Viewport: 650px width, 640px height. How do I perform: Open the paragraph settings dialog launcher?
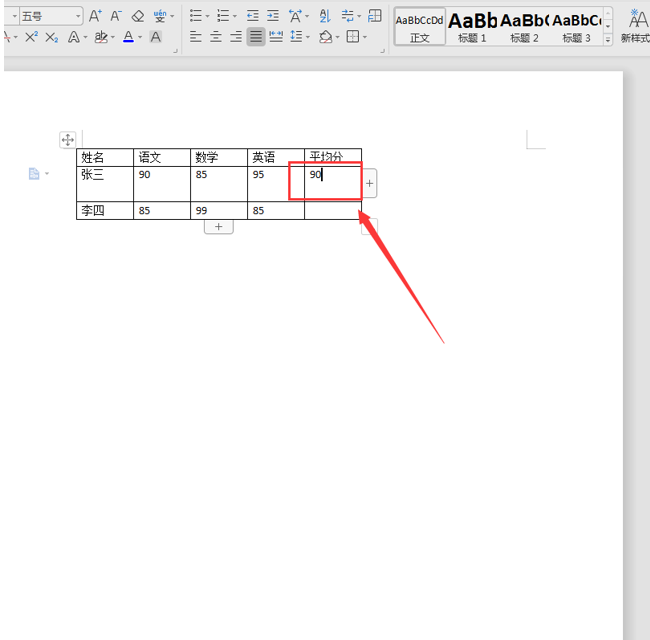382,51
